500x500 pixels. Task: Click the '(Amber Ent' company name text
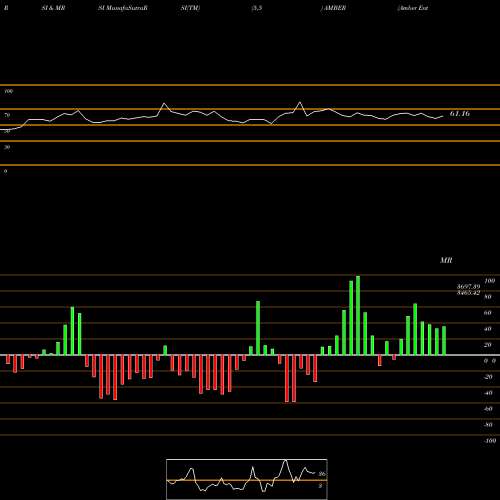point(413,8)
